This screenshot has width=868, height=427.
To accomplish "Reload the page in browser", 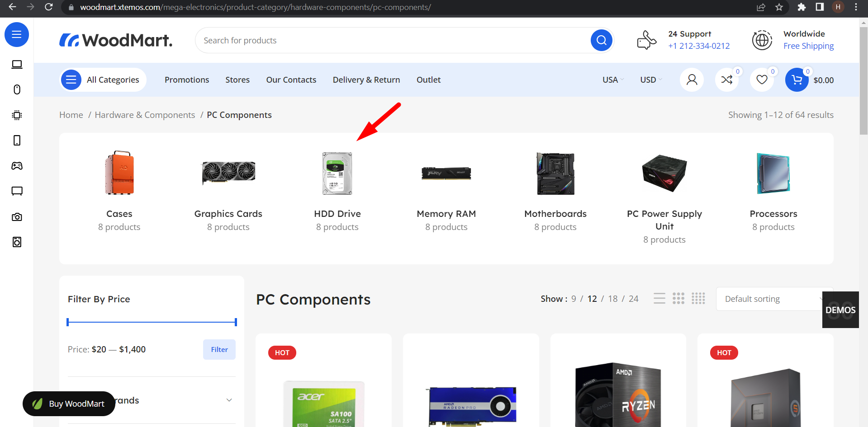I will (49, 7).
